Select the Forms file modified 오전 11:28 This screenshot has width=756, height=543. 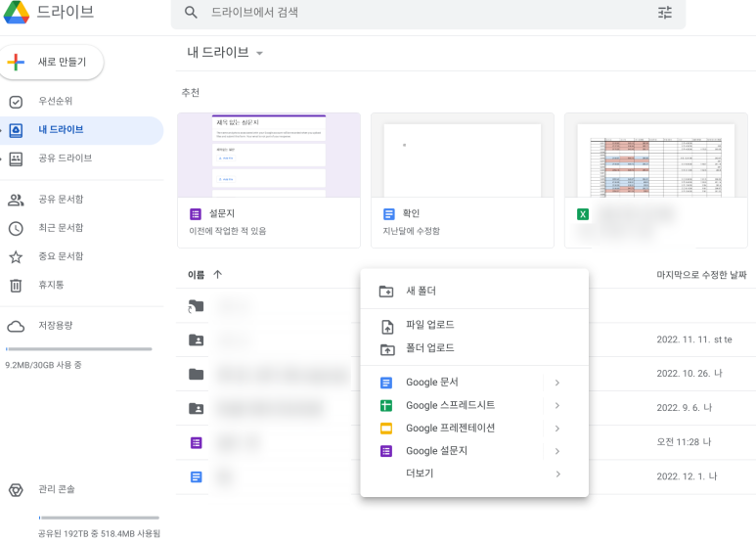[x=466, y=442]
